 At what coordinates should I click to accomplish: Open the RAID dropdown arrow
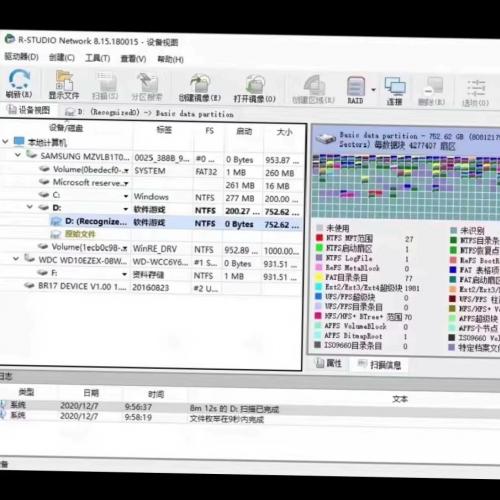click(373, 90)
